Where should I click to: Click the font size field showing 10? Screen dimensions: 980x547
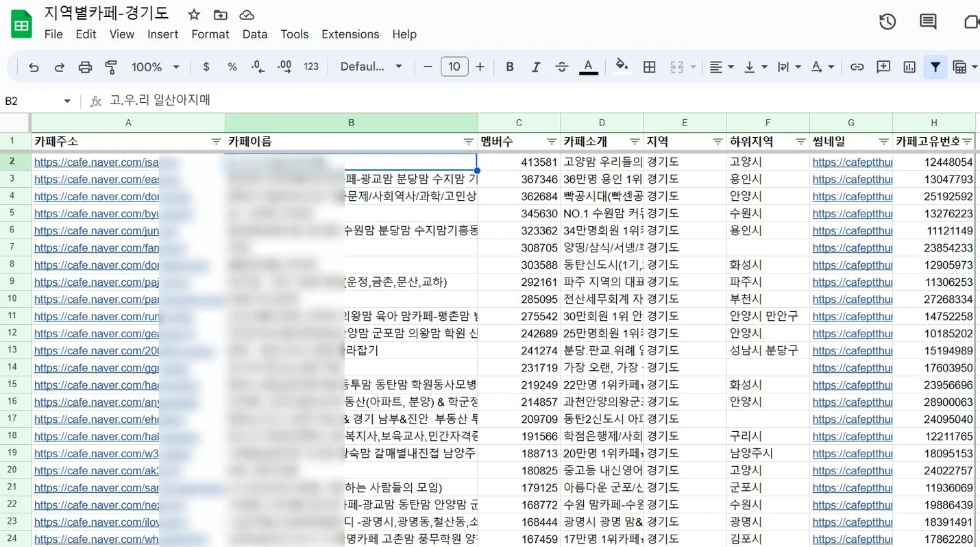pos(454,67)
